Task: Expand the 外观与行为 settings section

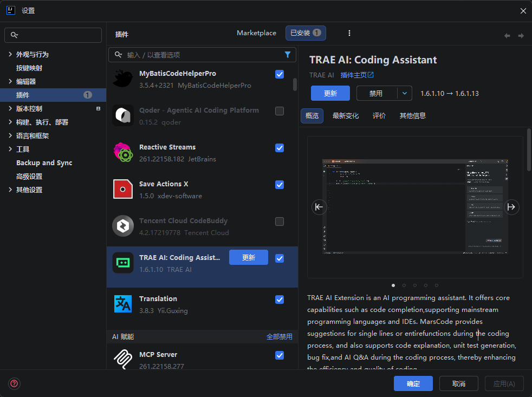Action: 10,54
